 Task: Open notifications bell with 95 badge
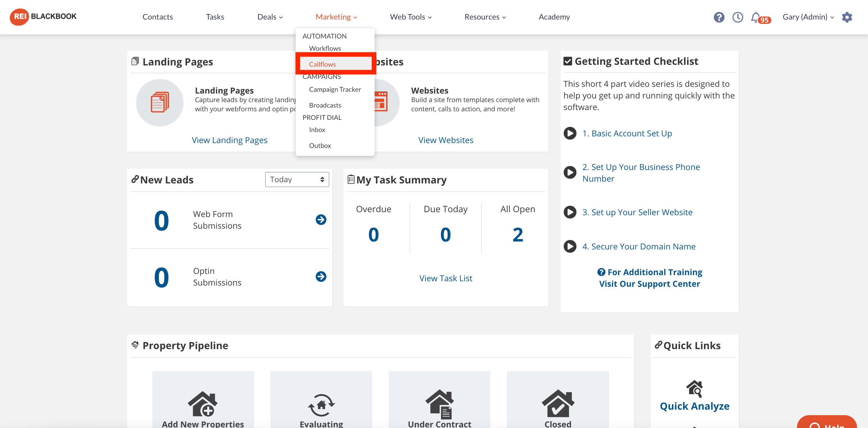tap(760, 17)
